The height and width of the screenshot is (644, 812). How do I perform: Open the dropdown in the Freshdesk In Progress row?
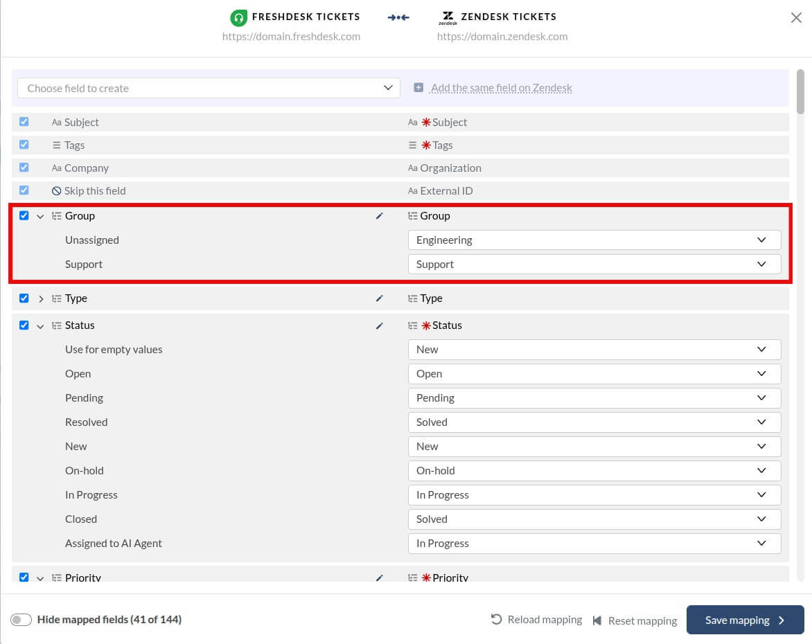tap(594, 495)
